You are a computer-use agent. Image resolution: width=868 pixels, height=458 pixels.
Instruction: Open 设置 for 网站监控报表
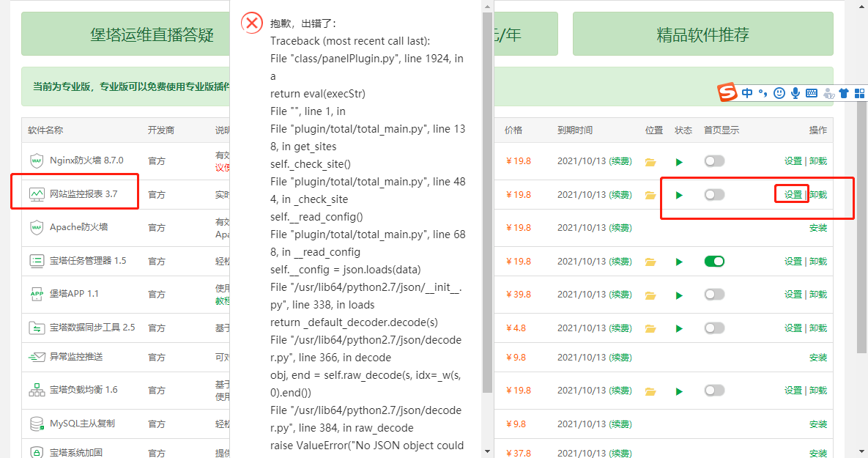pos(793,194)
